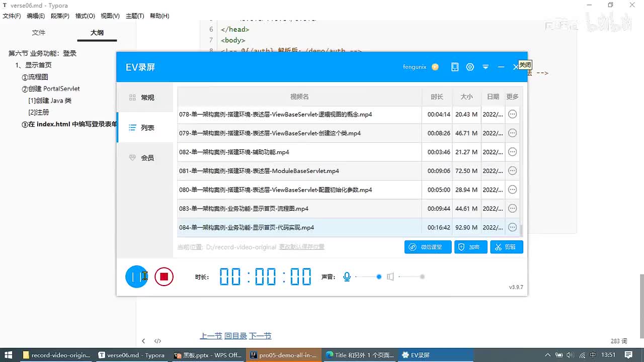Screen dimensions: 644x362
Task: Open more options for video 082
Action: tap(512, 152)
